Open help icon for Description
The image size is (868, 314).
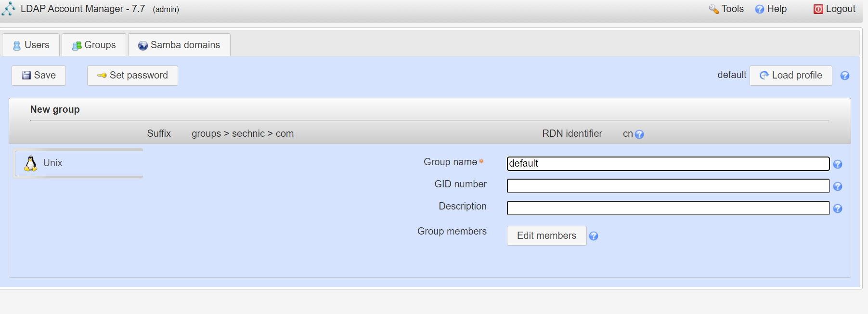tap(838, 209)
